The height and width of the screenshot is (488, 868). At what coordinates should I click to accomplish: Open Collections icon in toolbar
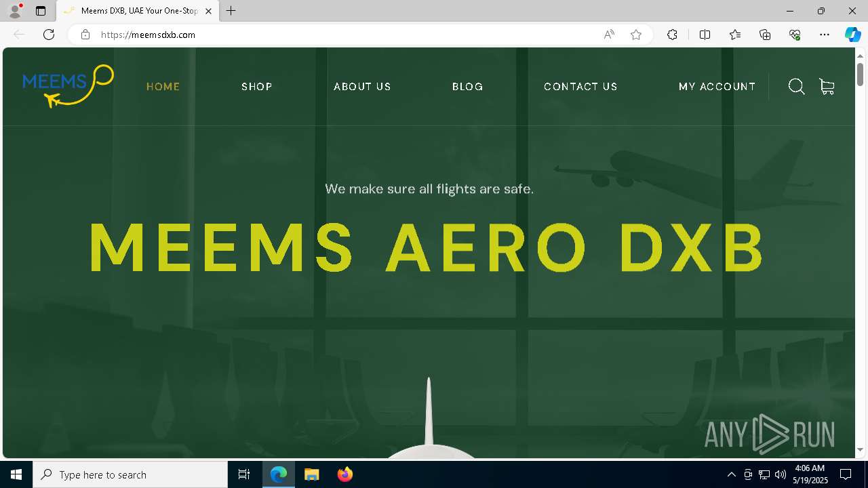[x=765, y=35]
